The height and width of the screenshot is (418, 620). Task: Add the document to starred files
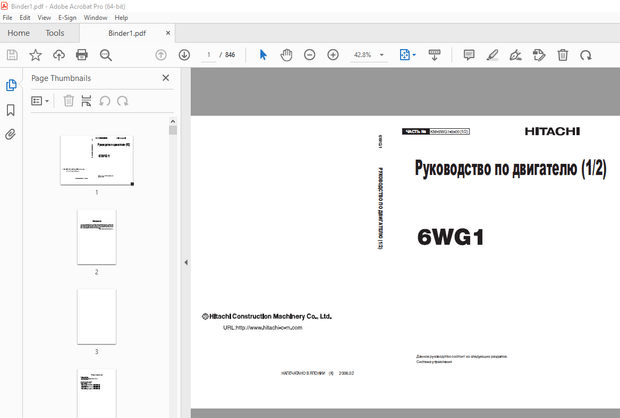[x=36, y=55]
